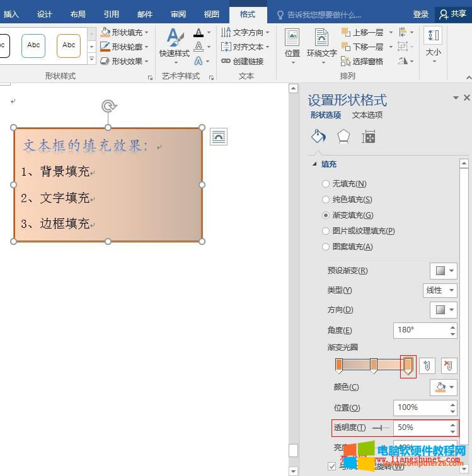Click the Position (位置) icon in ribbon
Viewport: 472px width, 476px height.
pyautogui.click(x=292, y=44)
